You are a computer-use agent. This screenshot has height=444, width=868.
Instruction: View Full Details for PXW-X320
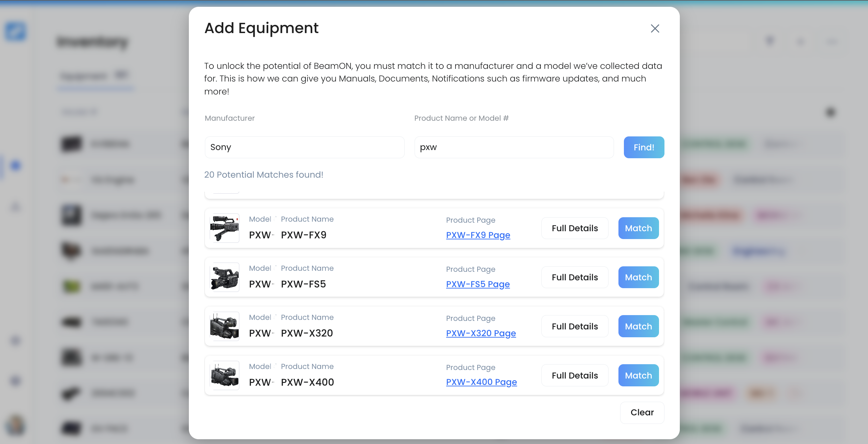pyautogui.click(x=574, y=326)
